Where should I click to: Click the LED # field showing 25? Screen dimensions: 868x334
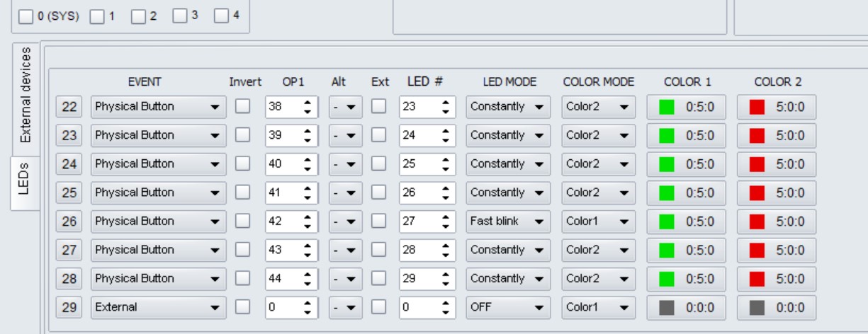[427, 163]
